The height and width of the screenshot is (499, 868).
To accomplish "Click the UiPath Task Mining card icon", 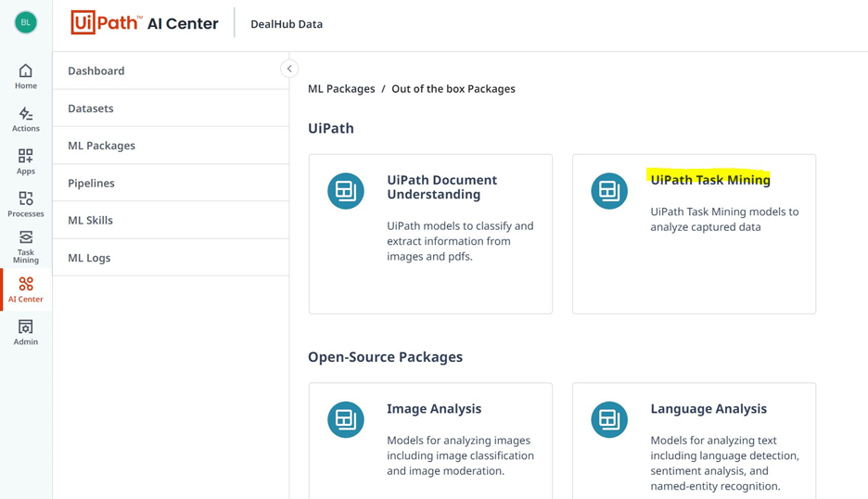I will [x=609, y=191].
